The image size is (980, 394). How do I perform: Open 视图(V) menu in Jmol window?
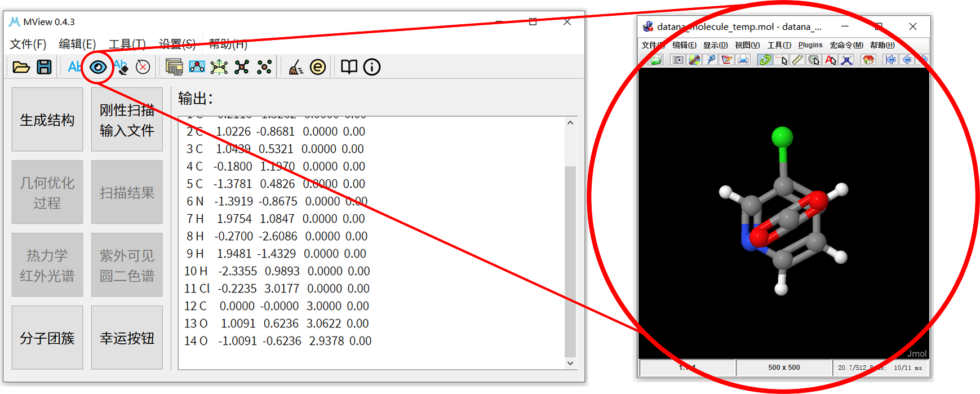(747, 45)
